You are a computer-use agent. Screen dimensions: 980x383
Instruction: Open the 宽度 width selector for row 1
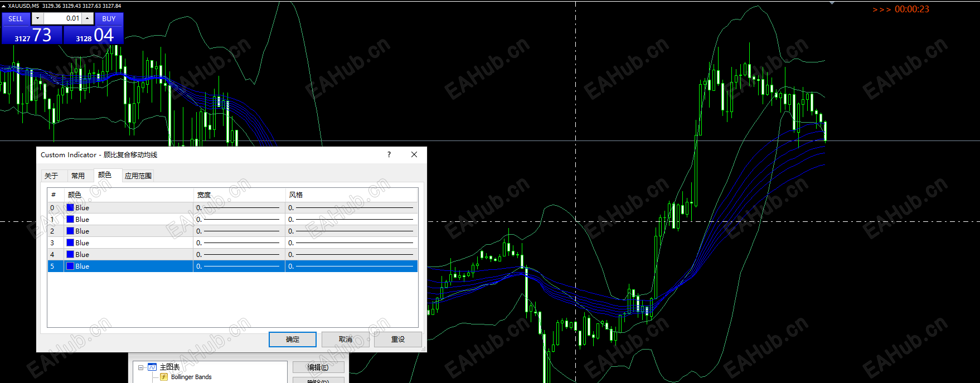coord(239,219)
